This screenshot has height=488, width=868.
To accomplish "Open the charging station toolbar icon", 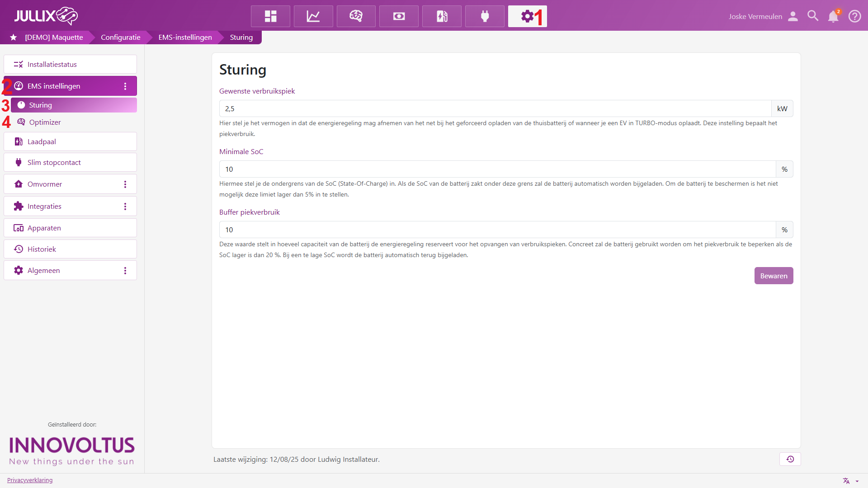I will (442, 16).
